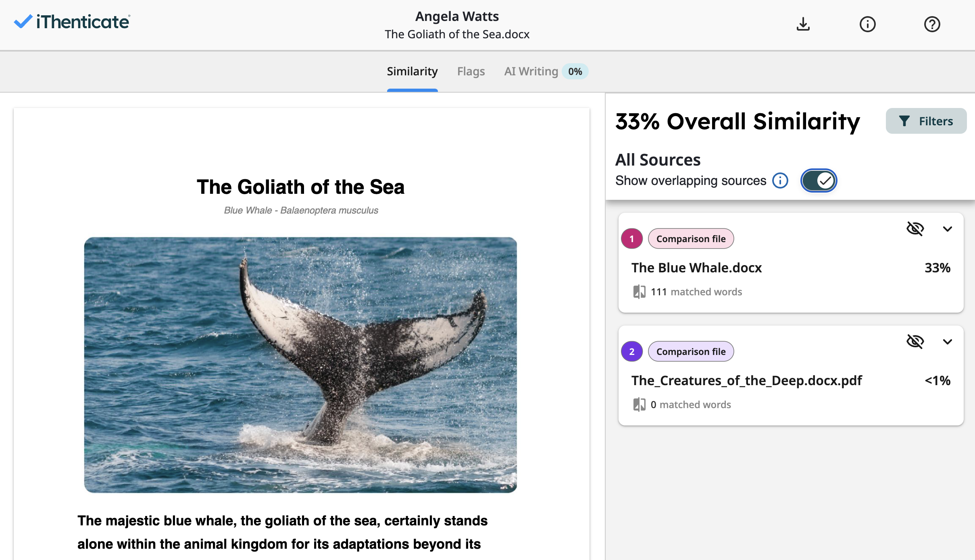Click the paragraph starting The majestic blue whale
The width and height of the screenshot is (975, 560).
[x=282, y=532]
